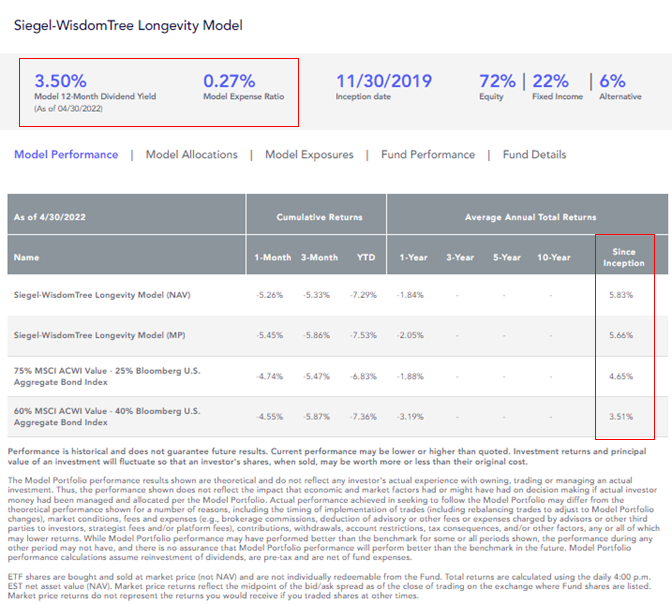Viewport: 672px width, 604px height.
Task: Select the Siegel-WisdomTree Longevity Model (MP) row name
Action: [x=99, y=335]
